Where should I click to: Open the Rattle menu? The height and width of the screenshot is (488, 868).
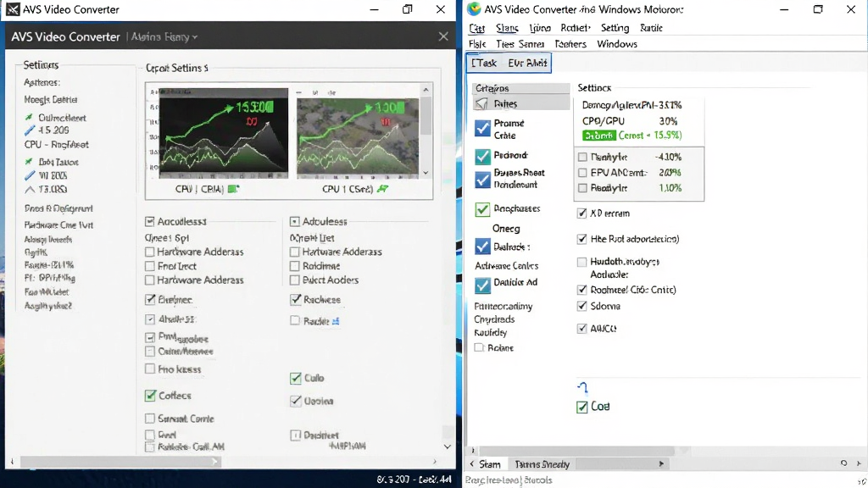651,28
